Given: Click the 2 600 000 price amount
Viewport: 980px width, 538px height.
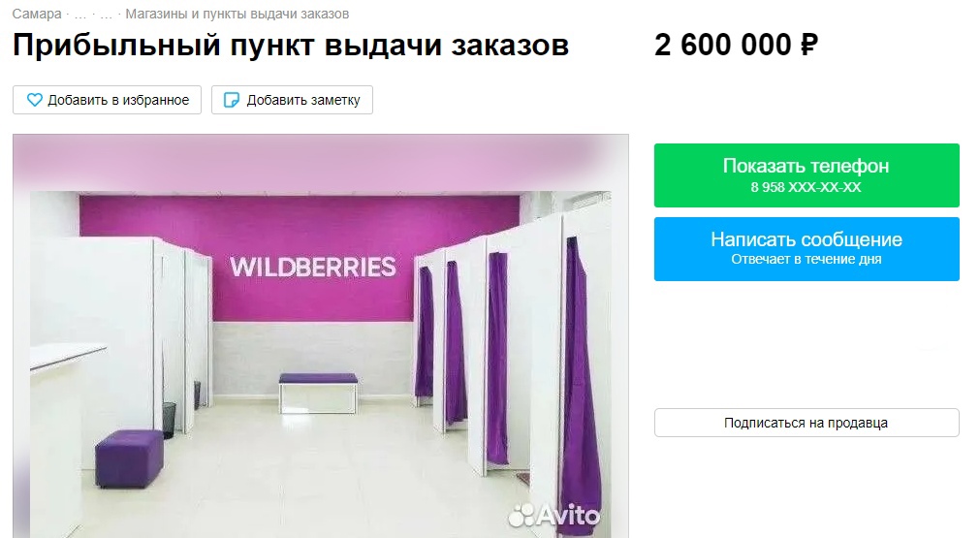Looking at the screenshot, I should point(723,45).
